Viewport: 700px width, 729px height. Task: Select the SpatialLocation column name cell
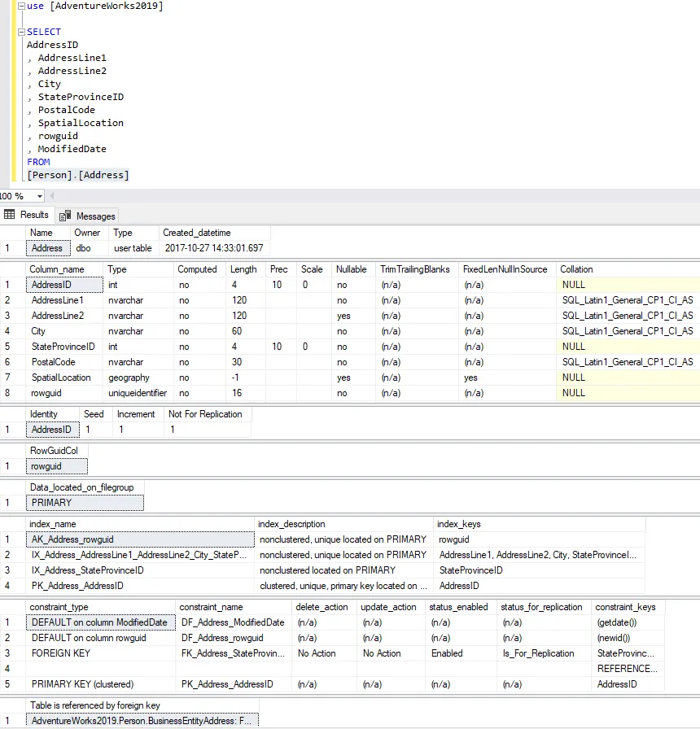(64, 378)
